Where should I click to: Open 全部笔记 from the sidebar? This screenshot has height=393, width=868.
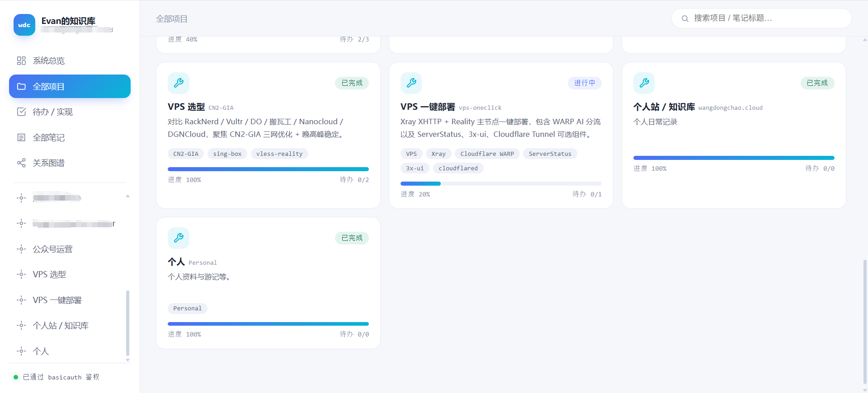click(70, 137)
